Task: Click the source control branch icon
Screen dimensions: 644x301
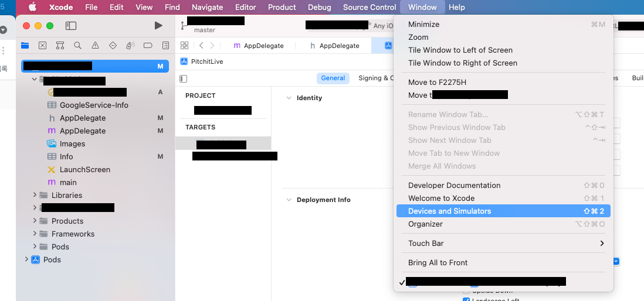Action: point(183,25)
